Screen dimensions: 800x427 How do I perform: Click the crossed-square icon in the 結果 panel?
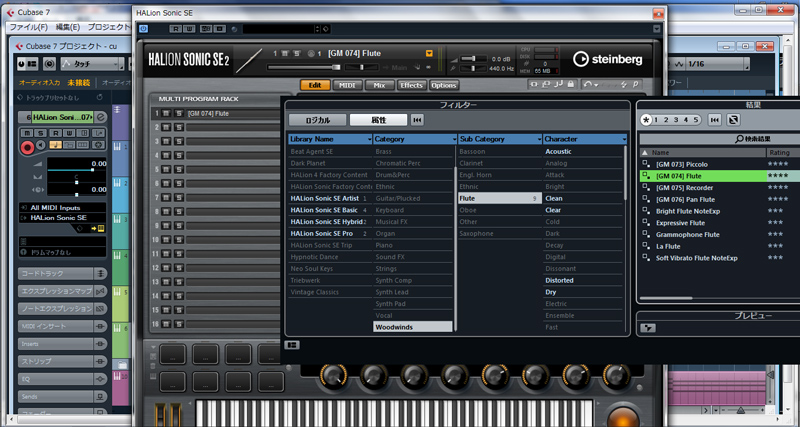point(733,120)
